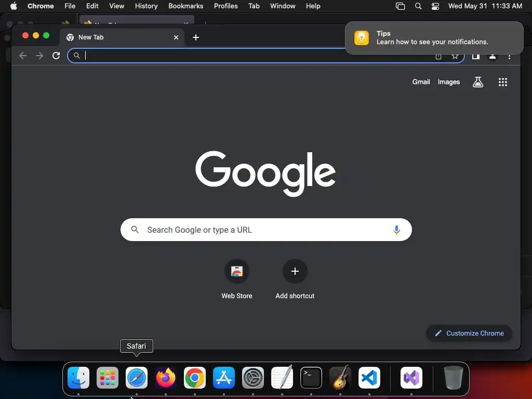The height and width of the screenshot is (399, 532).
Task: Open the Apple menu
Action: 14,6
